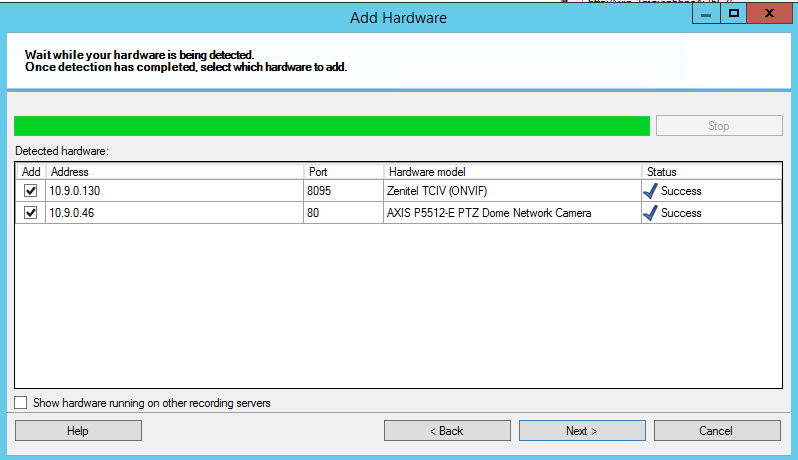Sort by the Address column header
Screen dimensions: 798x460
point(175,172)
